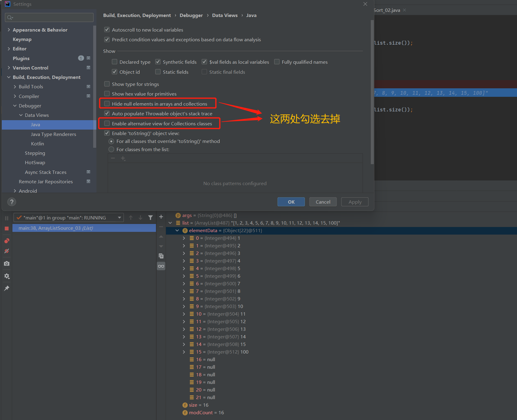Stop the debug session
Screen dimensions: 517x420
click(x=6, y=229)
